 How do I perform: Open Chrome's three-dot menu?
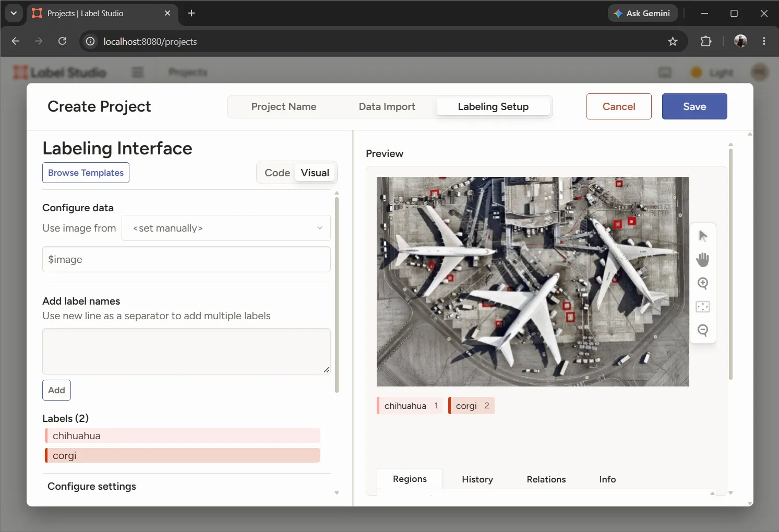[x=764, y=41]
